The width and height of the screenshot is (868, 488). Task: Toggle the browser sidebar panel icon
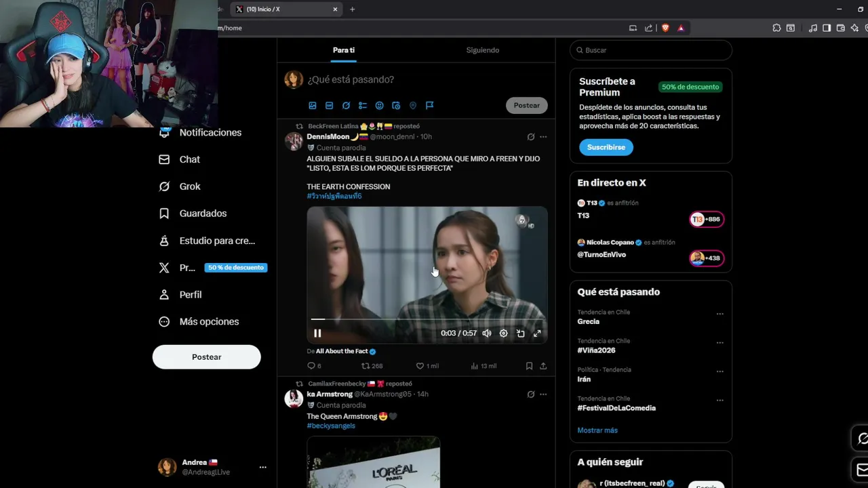click(x=827, y=28)
